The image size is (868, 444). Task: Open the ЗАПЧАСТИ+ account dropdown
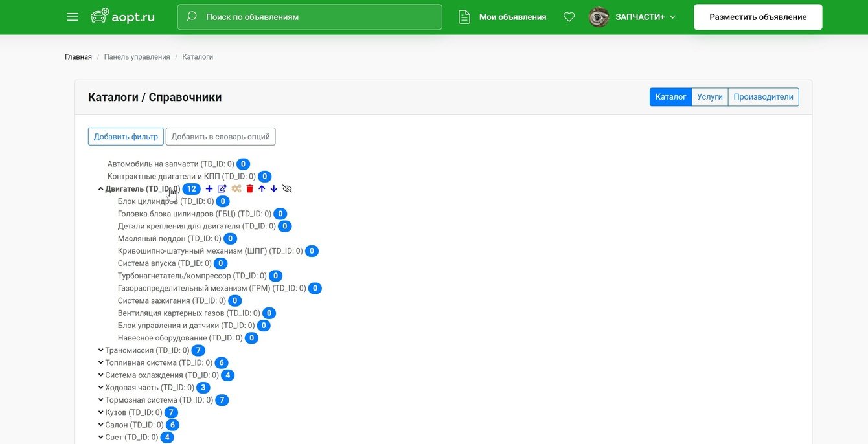[x=632, y=17]
